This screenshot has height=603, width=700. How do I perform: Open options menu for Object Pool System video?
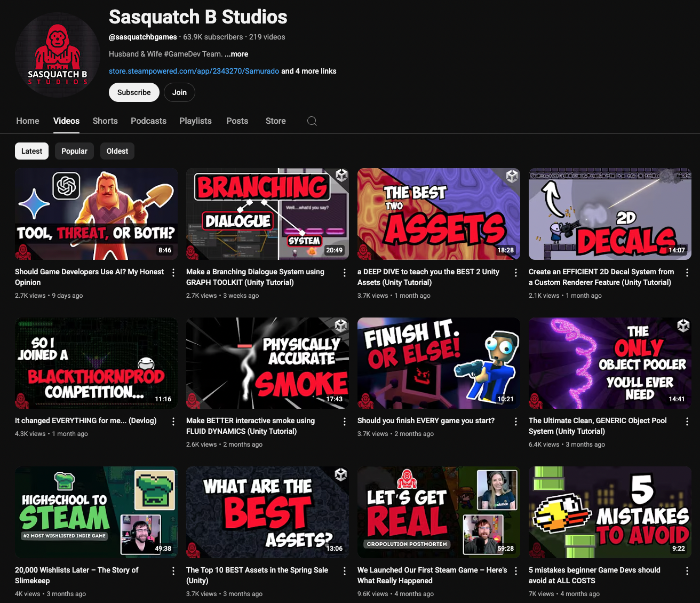pos(687,422)
